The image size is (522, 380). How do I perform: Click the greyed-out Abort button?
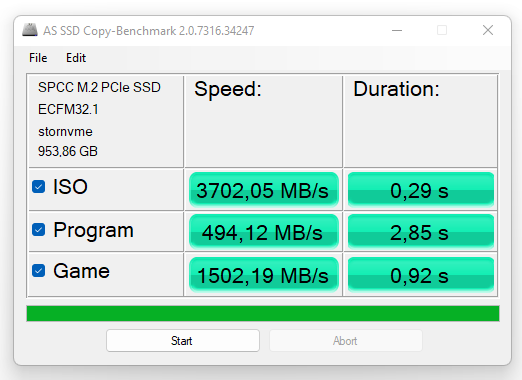pos(346,341)
